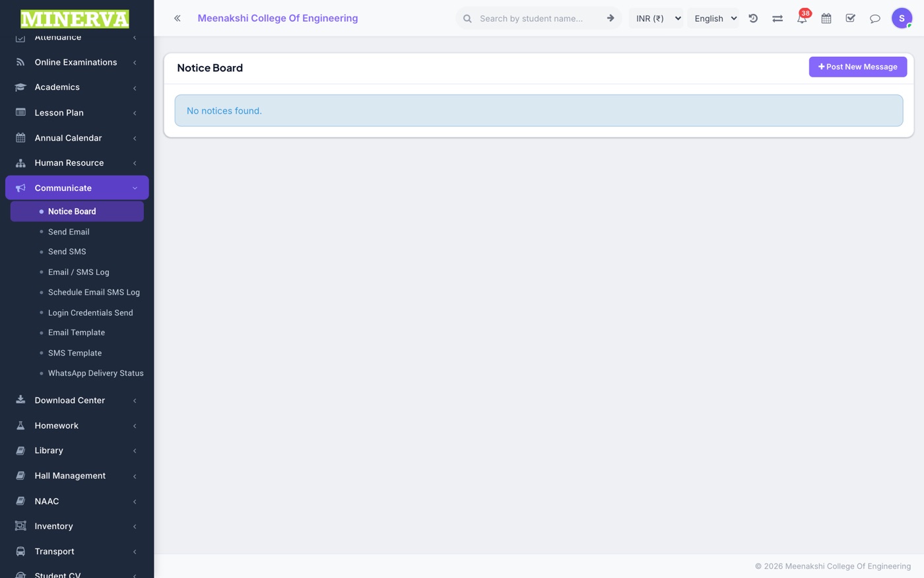Click the Notice Board heading
The image size is (924, 578).
[x=210, y=68]
